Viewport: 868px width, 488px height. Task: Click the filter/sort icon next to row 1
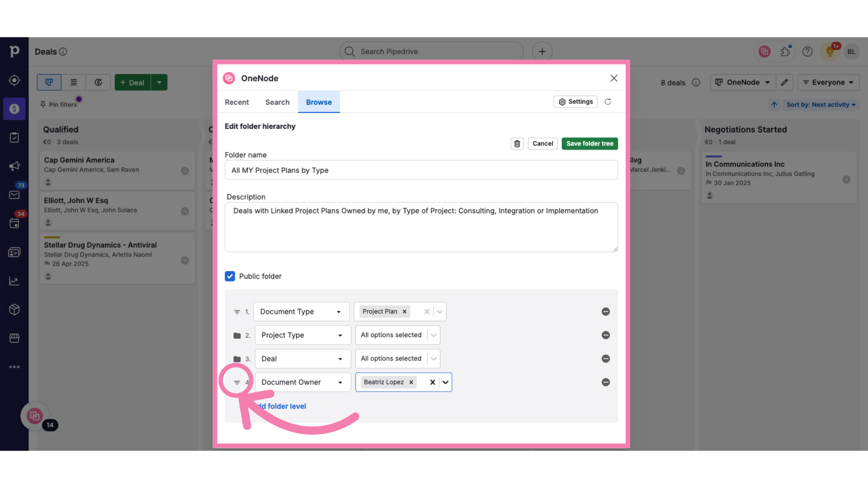tap(237, 311)
